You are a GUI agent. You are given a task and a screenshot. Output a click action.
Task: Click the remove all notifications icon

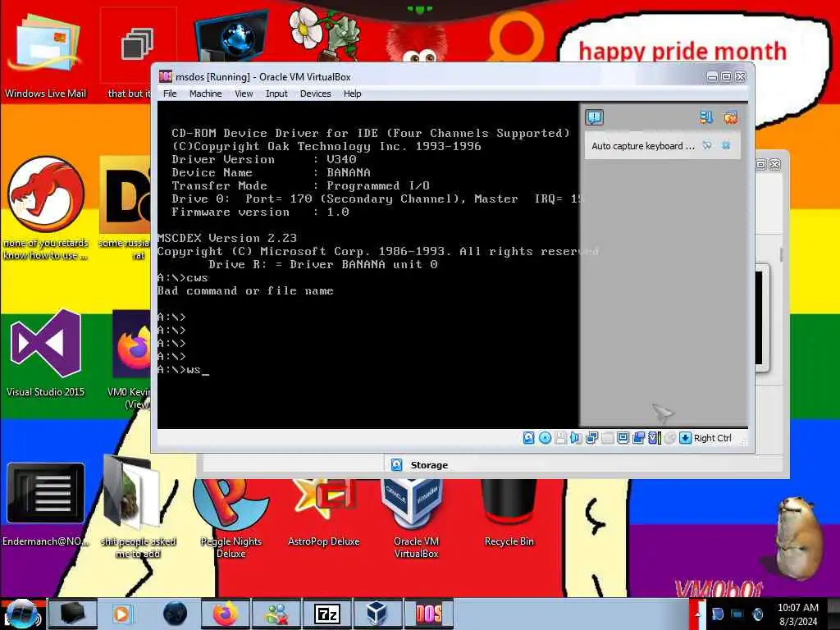730,117
